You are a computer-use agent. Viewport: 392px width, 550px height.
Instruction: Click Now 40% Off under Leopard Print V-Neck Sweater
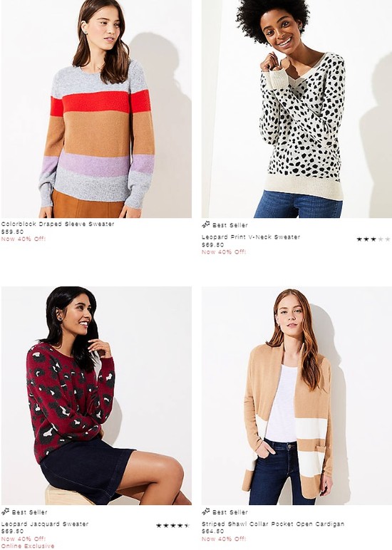tap(224, 252)
